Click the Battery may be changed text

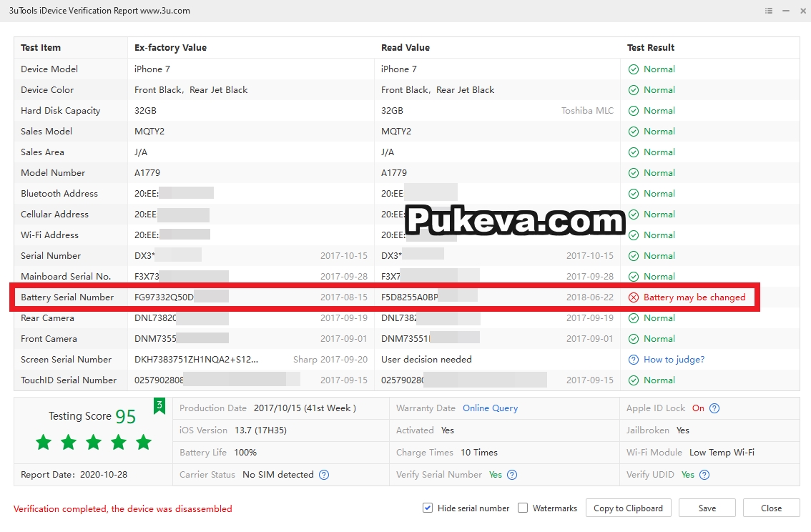tap(694, 297)
